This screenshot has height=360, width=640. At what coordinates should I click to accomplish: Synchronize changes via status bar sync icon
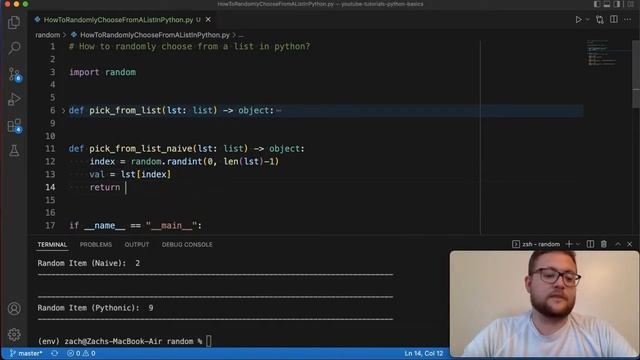tap(54, 353)
